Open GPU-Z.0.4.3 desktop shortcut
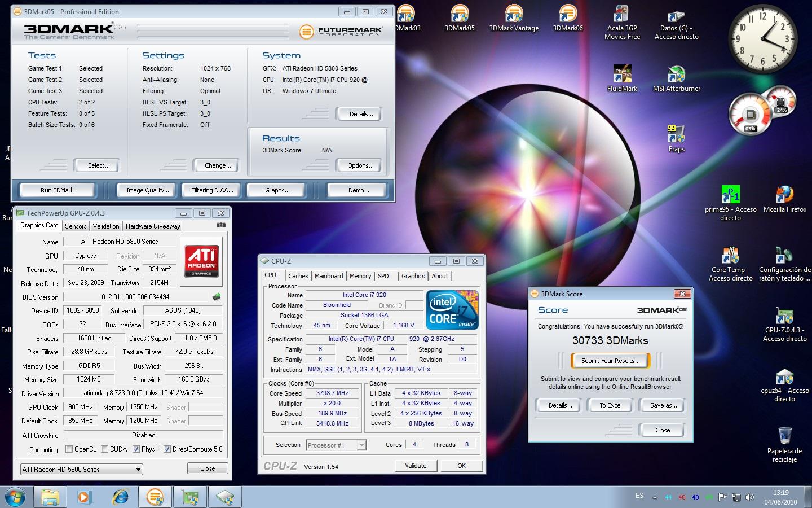Viewport: 812px width, 508px height. (784, 325)
